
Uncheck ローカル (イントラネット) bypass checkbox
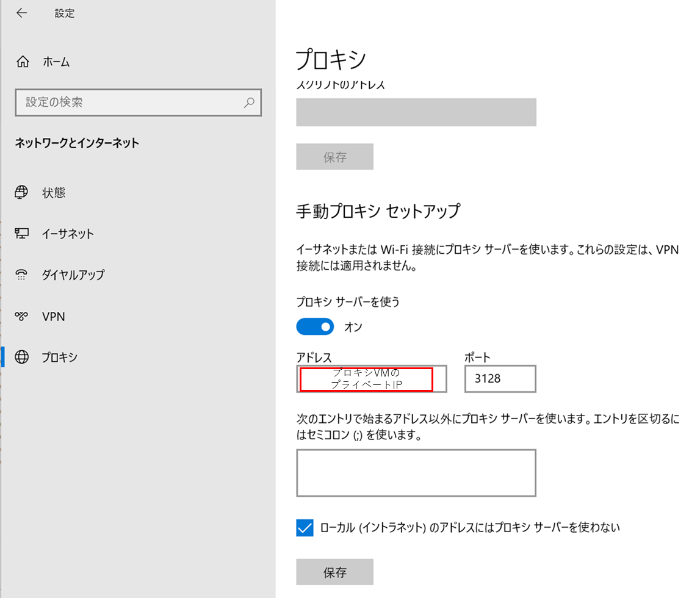[x=305, y=527]
